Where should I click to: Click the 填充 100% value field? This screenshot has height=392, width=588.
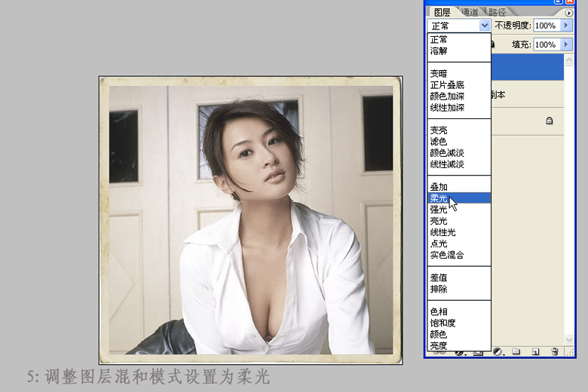click(547, 44)
